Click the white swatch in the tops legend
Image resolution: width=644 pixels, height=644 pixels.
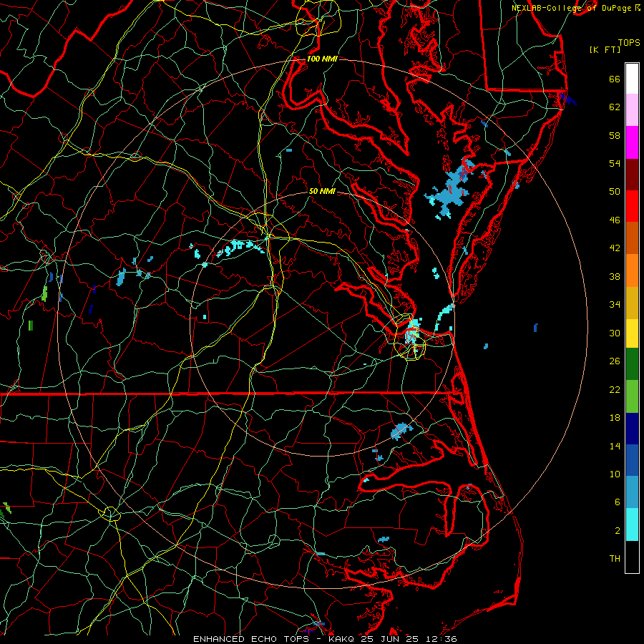(x=632, y=79)
